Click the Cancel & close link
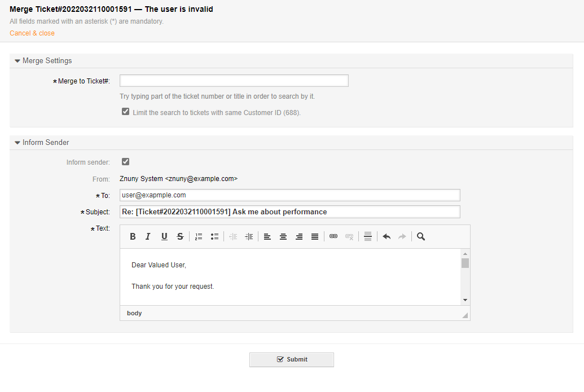This screenshot has height=392, width=584. pos(32,33)
